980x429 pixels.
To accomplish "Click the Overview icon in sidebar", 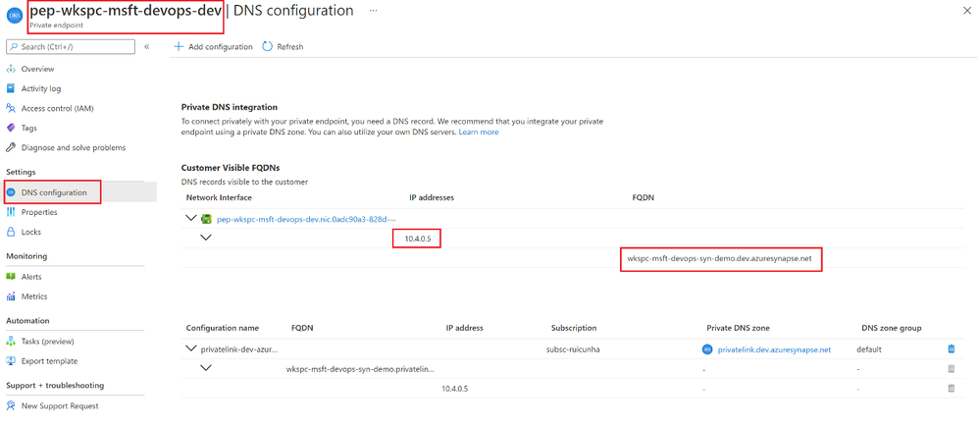I will (x=11, y=69).
